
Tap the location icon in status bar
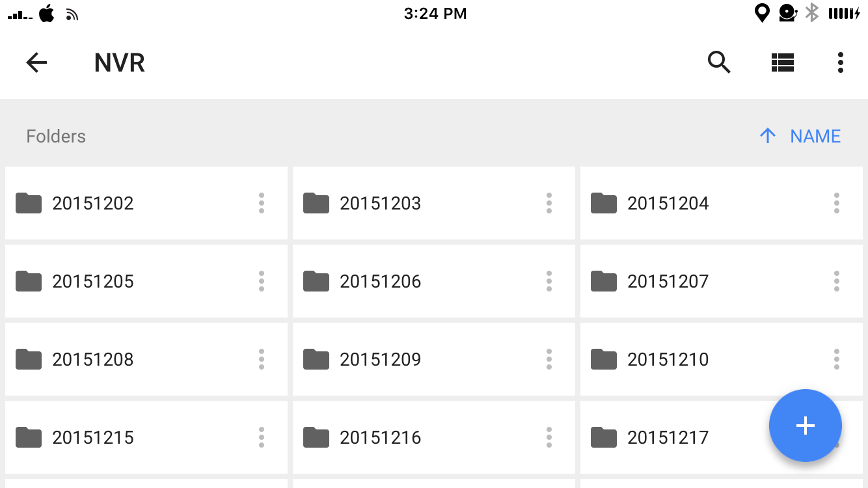coord(762,13)
